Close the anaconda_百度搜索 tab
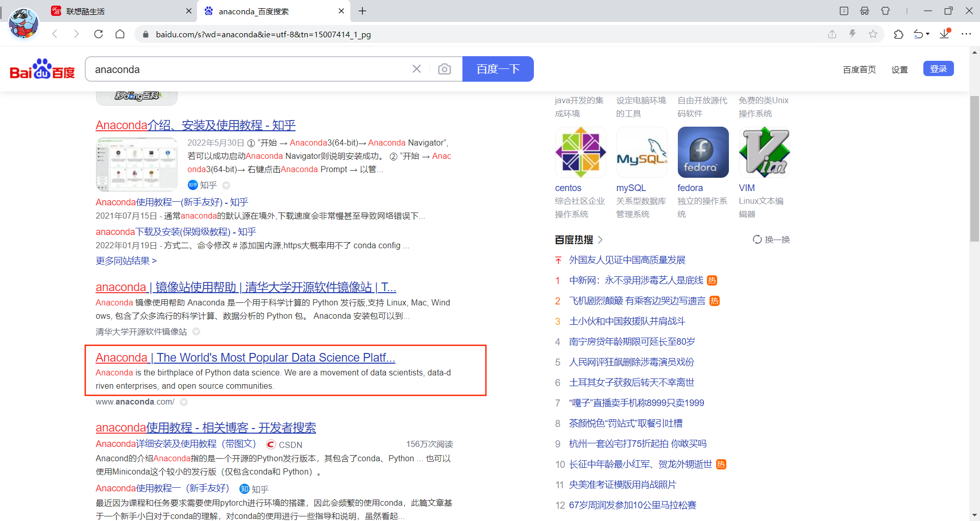This screenshot has height=521, width=980. [x=341, y=11]
